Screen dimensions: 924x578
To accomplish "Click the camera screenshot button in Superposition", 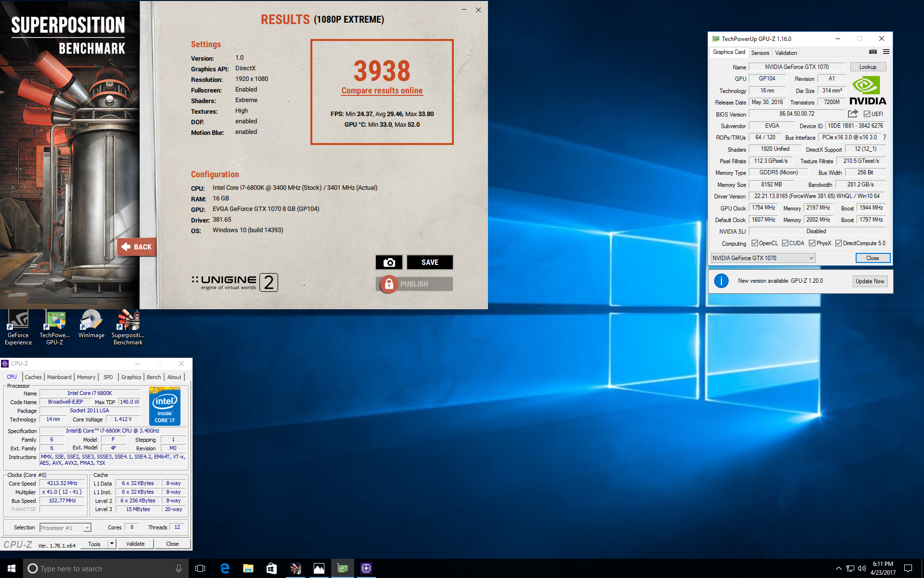I will point(389,262).
